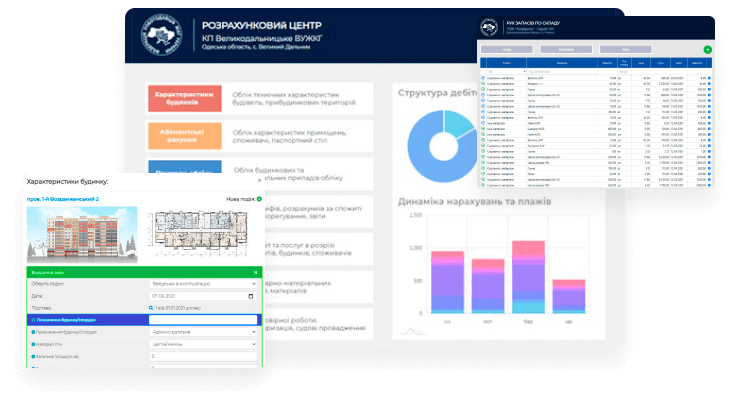
Task: Open the Характеристики будинків section
Action: (183, 98)
